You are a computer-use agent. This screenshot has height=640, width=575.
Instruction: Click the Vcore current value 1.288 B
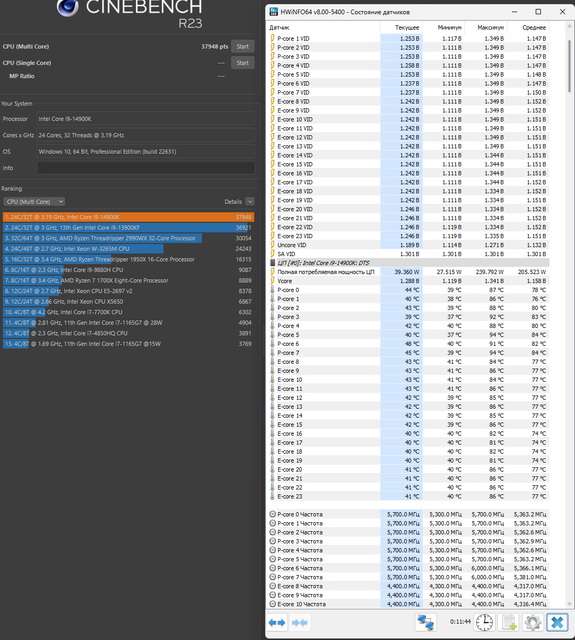(x=408, y=281)
